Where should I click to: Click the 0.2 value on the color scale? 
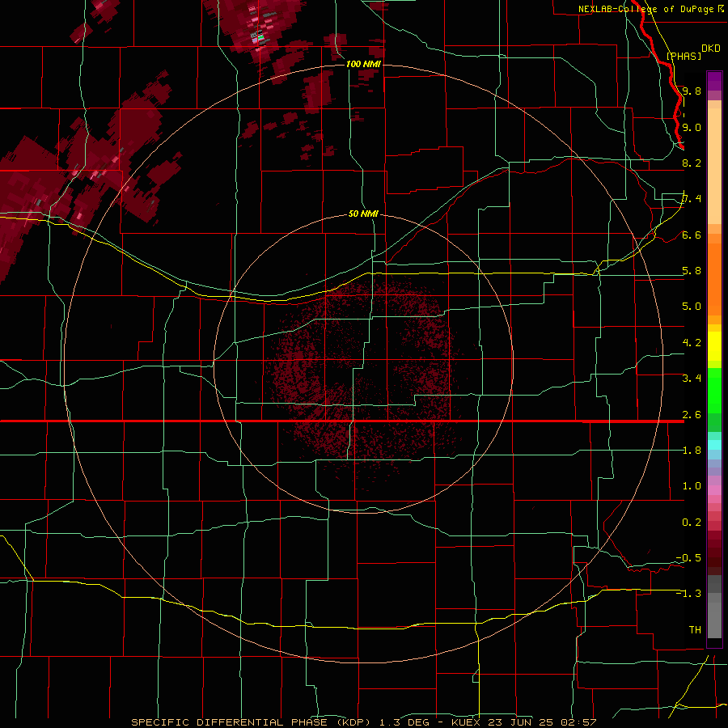click(x=692, y=522)
